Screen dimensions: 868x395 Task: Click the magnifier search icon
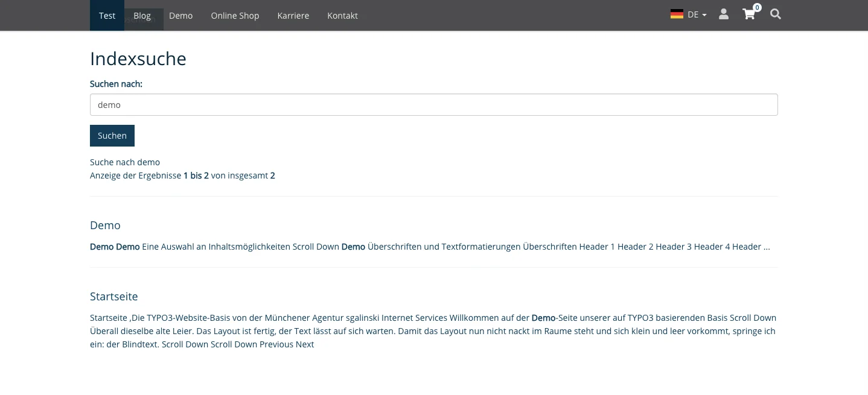[775, 14]
